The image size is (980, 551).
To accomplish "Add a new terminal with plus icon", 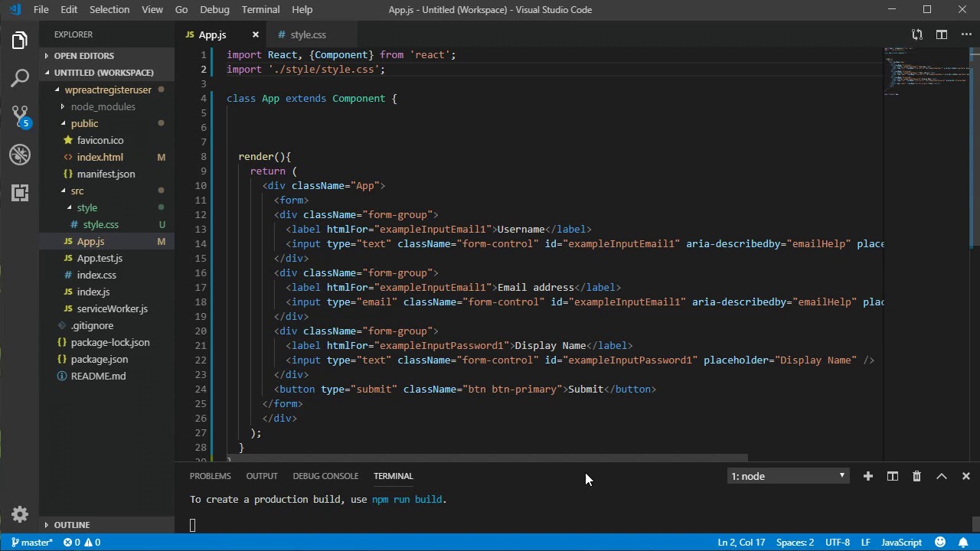I will [x=867, y=476].
